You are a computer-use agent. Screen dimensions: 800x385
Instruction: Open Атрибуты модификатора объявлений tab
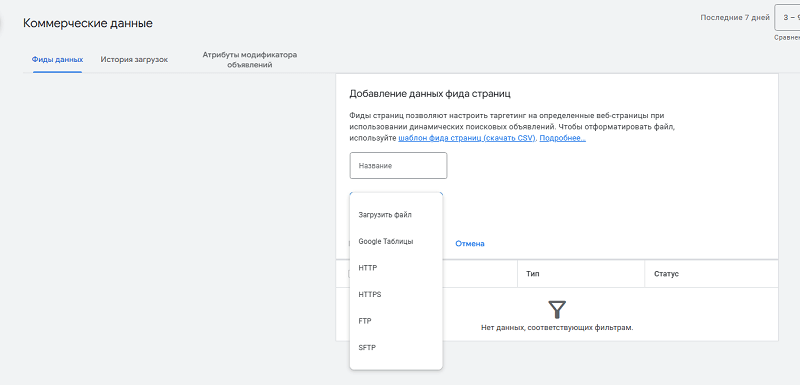point(249,60)
